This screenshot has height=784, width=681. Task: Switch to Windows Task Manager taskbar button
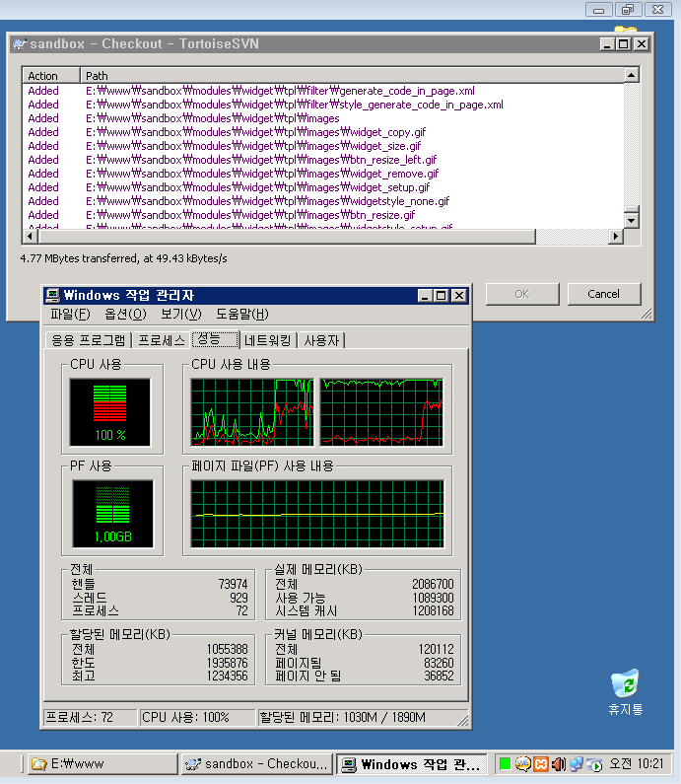click(411, 764)
